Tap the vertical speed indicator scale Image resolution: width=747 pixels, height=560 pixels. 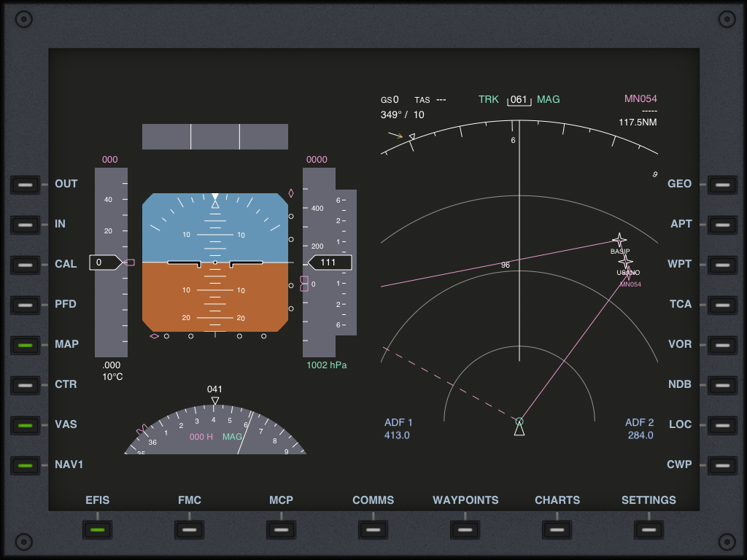[x=347, y=262]
